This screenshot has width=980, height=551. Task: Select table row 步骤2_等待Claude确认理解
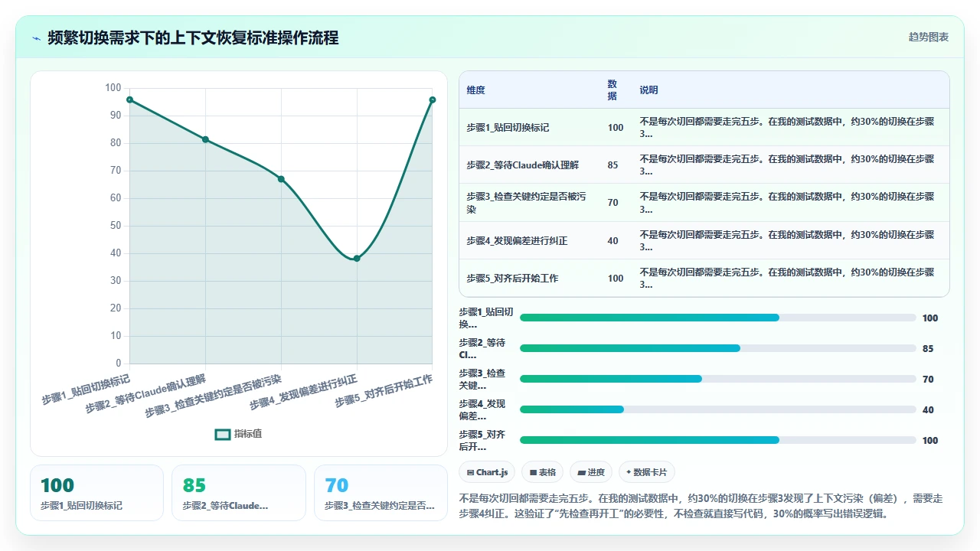[704, 165]
